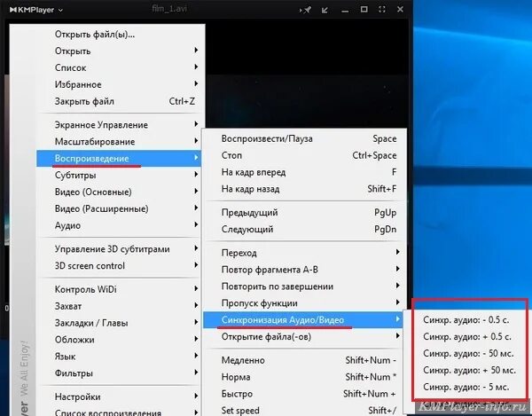Select 'Синхр. аудио: - 50 мс.'
The width and height of the screenshot is (532, 416).
pyautogui.click(x=468, y=353)
